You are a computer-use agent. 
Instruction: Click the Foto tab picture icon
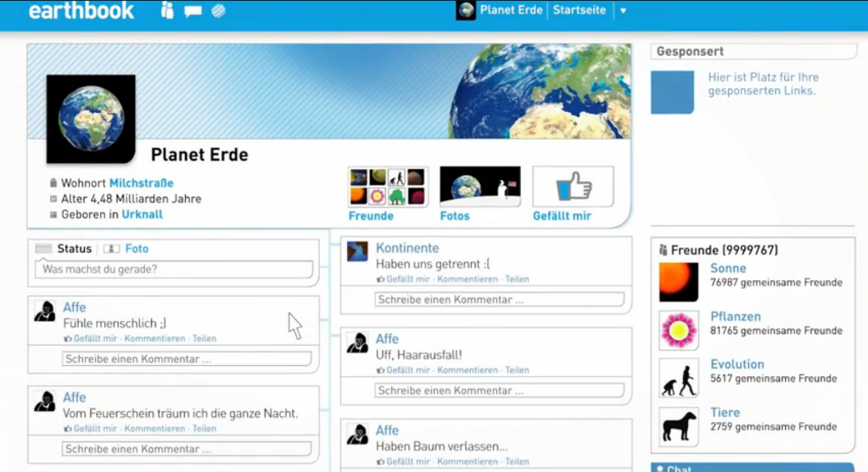[111, 249]
